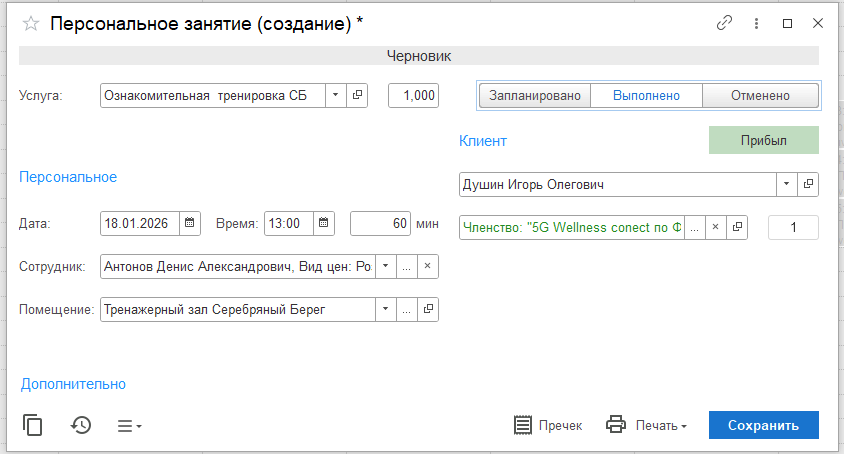Screen dimensions: 844x454
Task: Click the Помещение text field
Action: pyautogui.click(x=238, y=309)
